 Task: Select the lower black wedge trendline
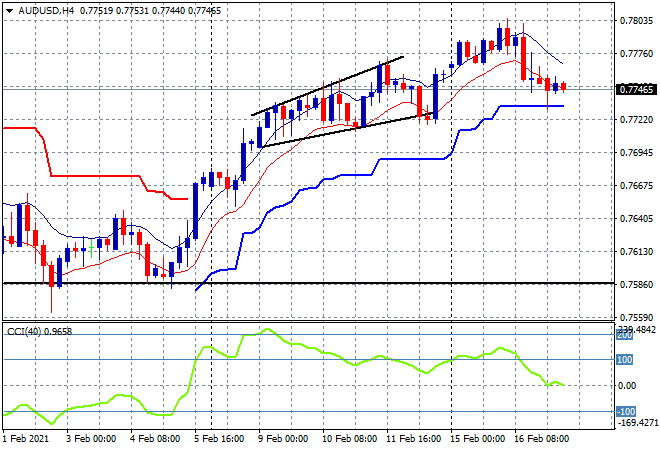click(347, 130)
